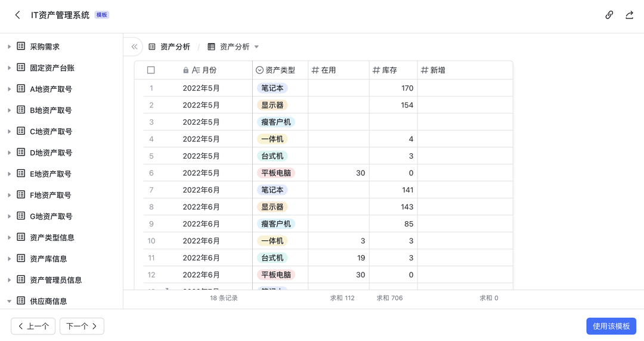Copy the template link icon
644x341 pixels.
[609, 15]
